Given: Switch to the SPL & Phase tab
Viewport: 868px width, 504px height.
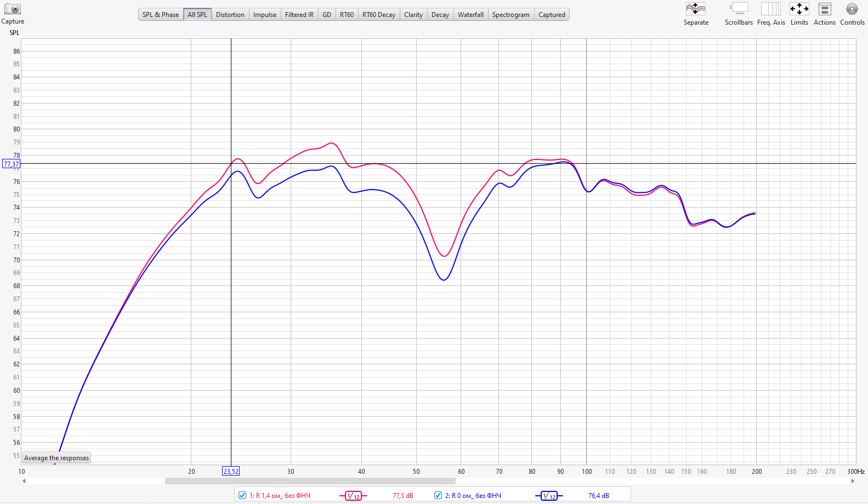Looking at the screenshot, I should 161,15.
